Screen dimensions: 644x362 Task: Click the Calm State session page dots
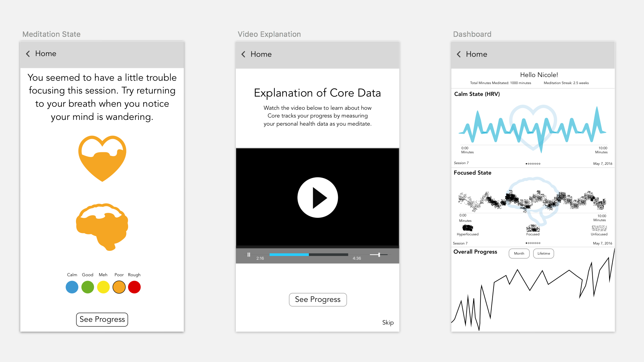coord(533,164)
